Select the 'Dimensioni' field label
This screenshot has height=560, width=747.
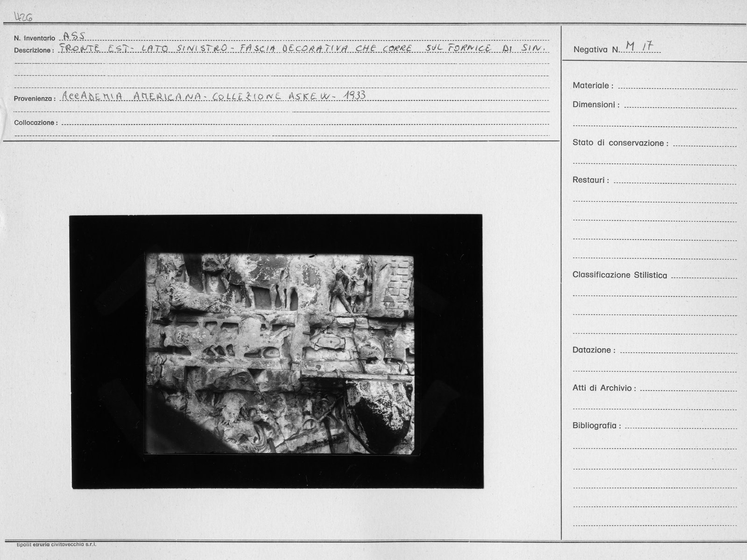coord(596,105)
